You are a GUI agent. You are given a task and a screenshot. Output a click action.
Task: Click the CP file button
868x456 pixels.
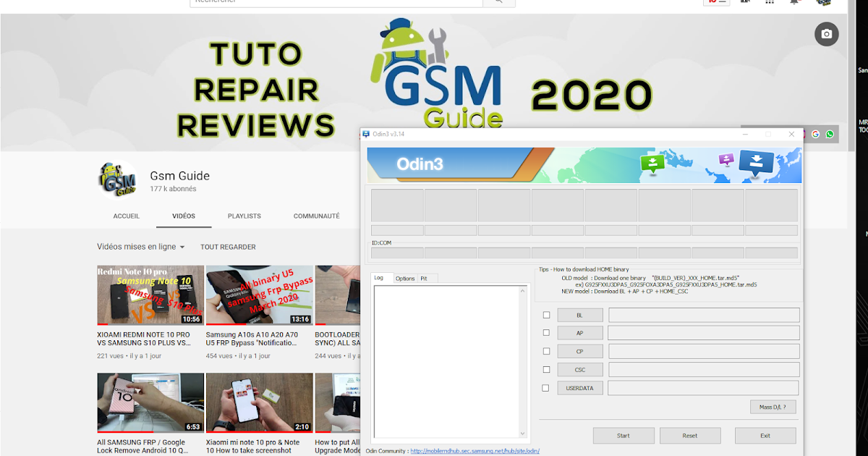pyautogui.click(x=579, y=352)
